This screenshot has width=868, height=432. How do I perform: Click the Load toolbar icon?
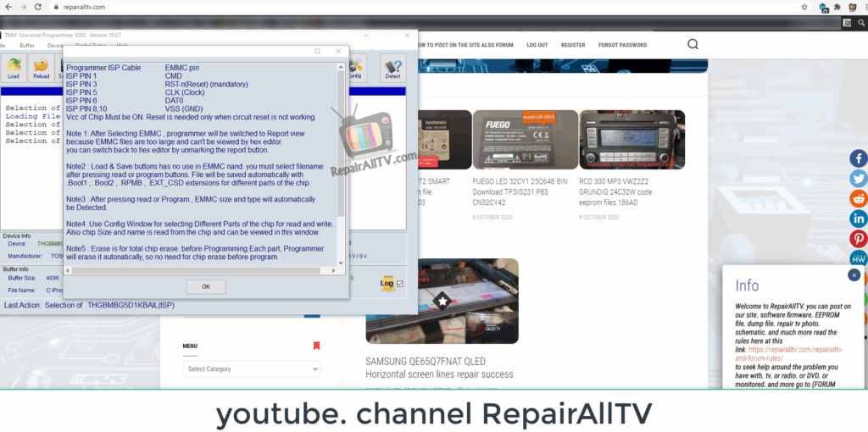14,67
